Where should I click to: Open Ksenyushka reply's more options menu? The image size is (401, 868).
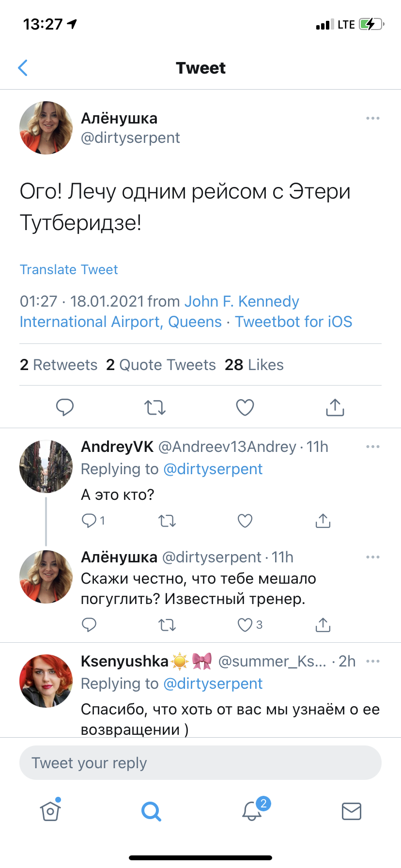[x=372, y=661]
